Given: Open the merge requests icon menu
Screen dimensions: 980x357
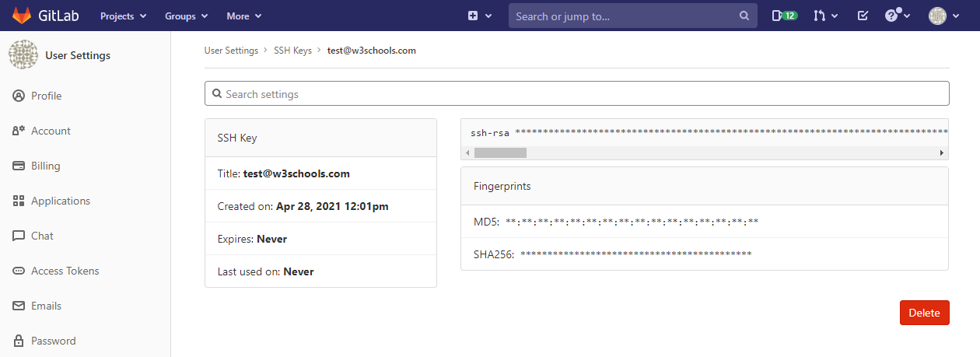Looking at the screenshot, I should coord(825,16).
